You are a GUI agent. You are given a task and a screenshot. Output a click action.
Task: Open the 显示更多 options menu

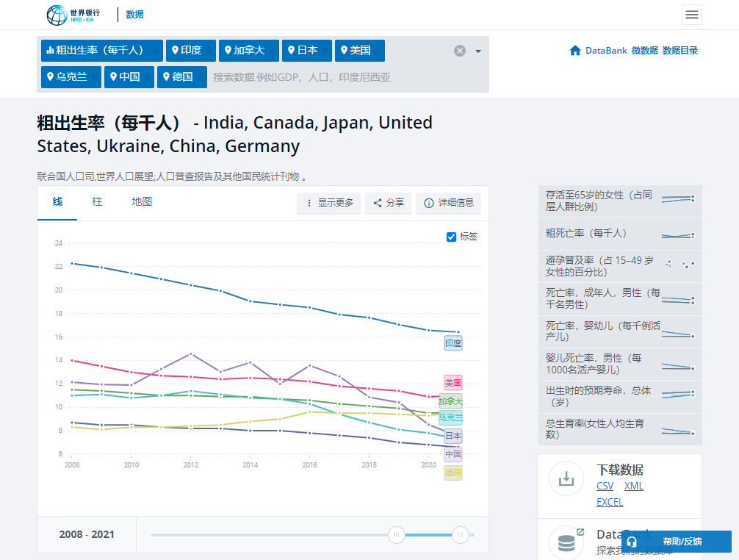[329, 203]
